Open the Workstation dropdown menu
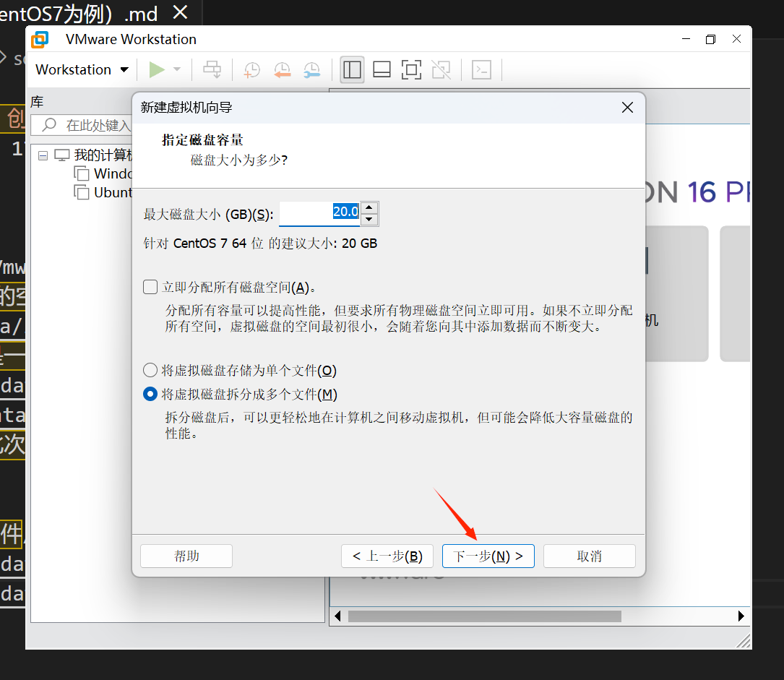This screenshot has width=784, height=680. [x=82, y=69]
